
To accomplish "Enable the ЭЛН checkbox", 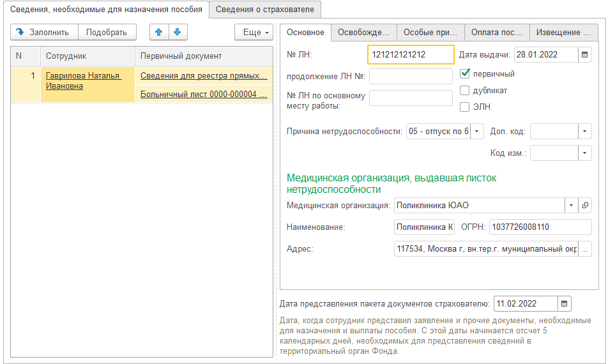I will click(x=465, y=107).
